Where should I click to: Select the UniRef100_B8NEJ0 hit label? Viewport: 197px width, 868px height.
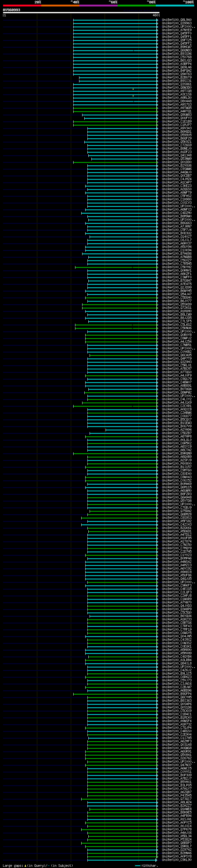tap(176, 149)
